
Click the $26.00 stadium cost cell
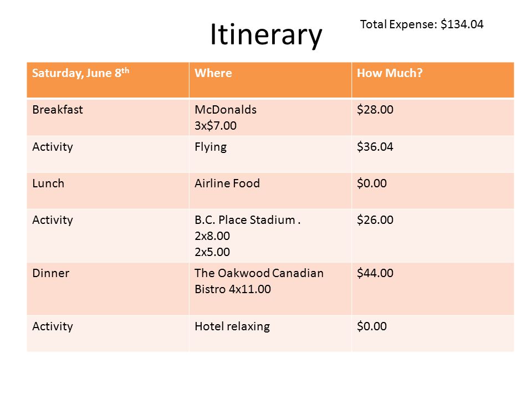pyautogui.click(x=433, y=236)
